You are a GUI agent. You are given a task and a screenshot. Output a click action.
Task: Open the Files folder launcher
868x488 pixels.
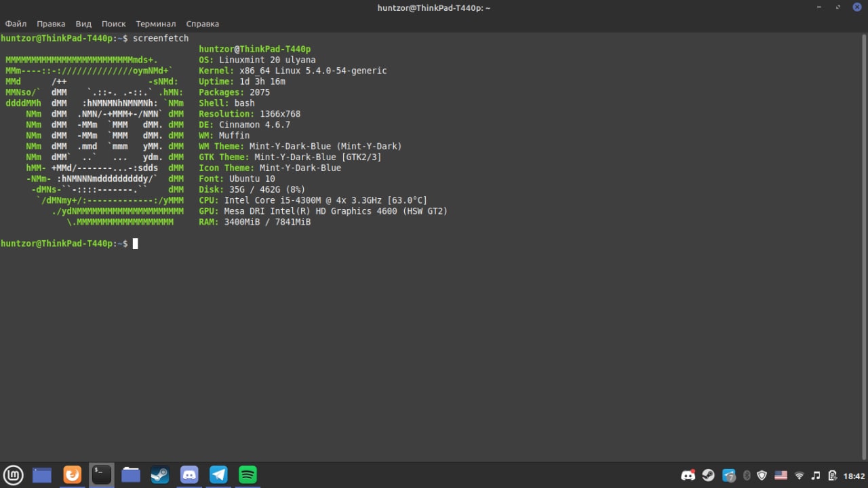click(131, 474)
